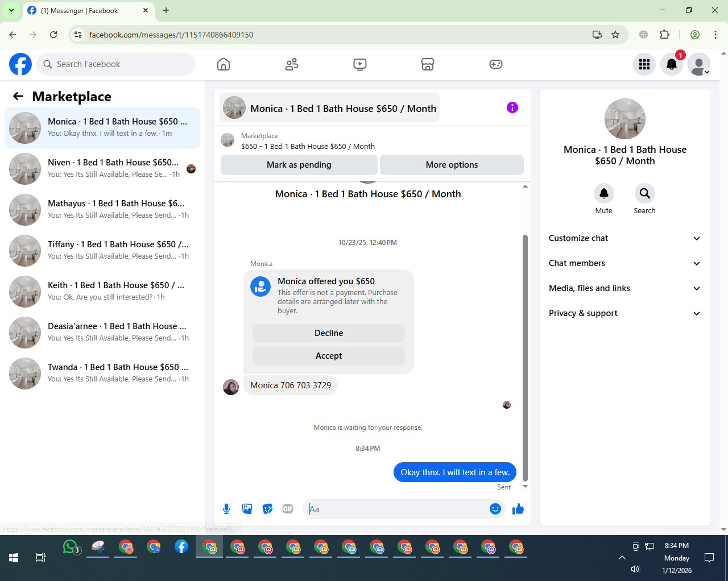Click the Messenger browser tab
This screenshot has width=728, height=581.
pyautogui.click(x=88, y=11)
